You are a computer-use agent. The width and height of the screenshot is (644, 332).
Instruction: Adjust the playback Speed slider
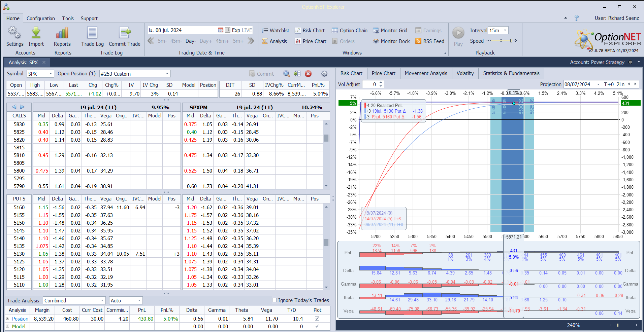tap(501, 41)
